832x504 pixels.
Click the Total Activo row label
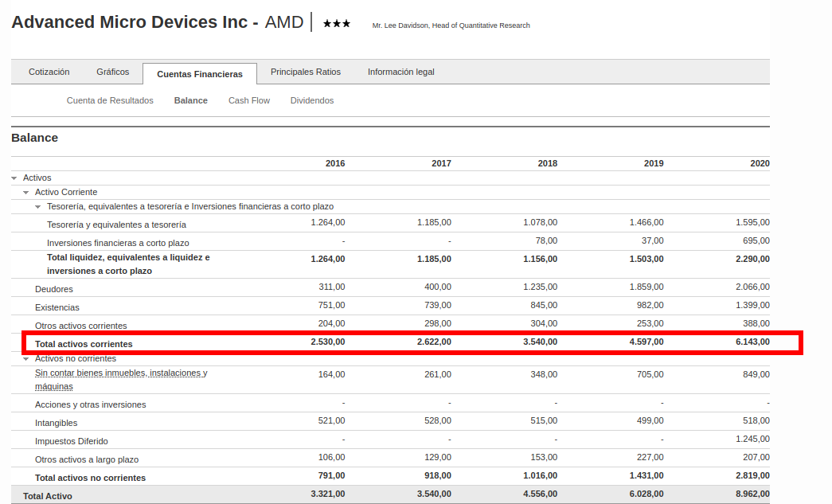pyautogui.click(x=48, y=496)
